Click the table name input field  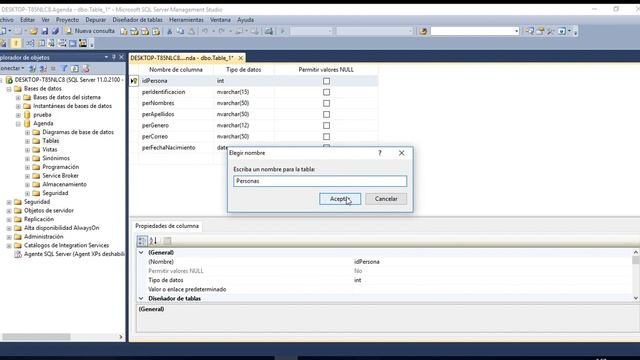point(320,181)
